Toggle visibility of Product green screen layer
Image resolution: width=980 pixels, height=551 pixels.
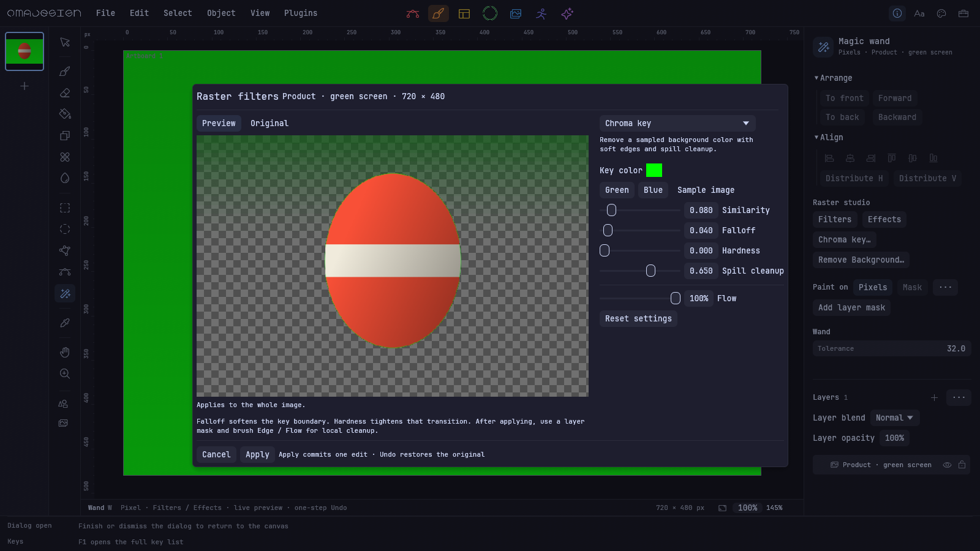pyautogui.click(x=947, y=465)
